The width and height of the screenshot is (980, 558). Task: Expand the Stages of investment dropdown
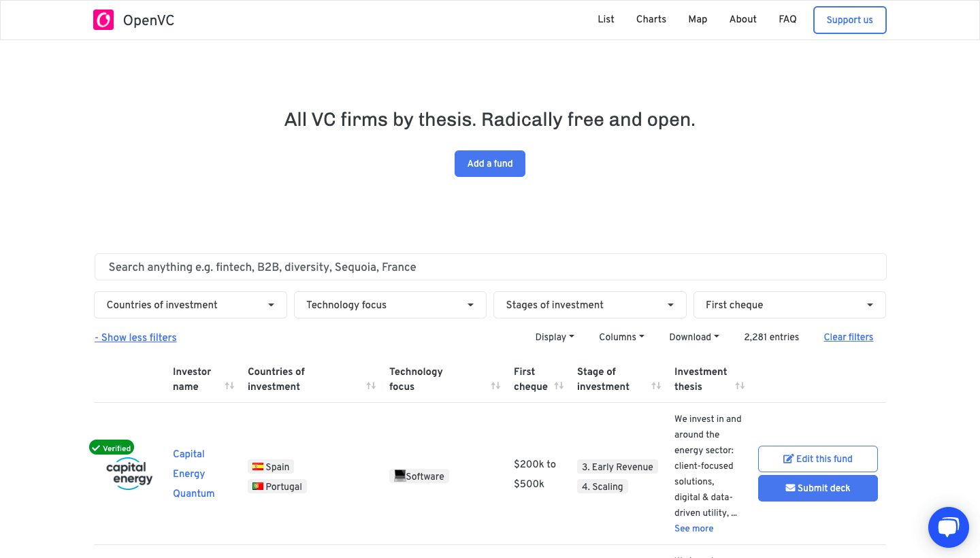589,305
